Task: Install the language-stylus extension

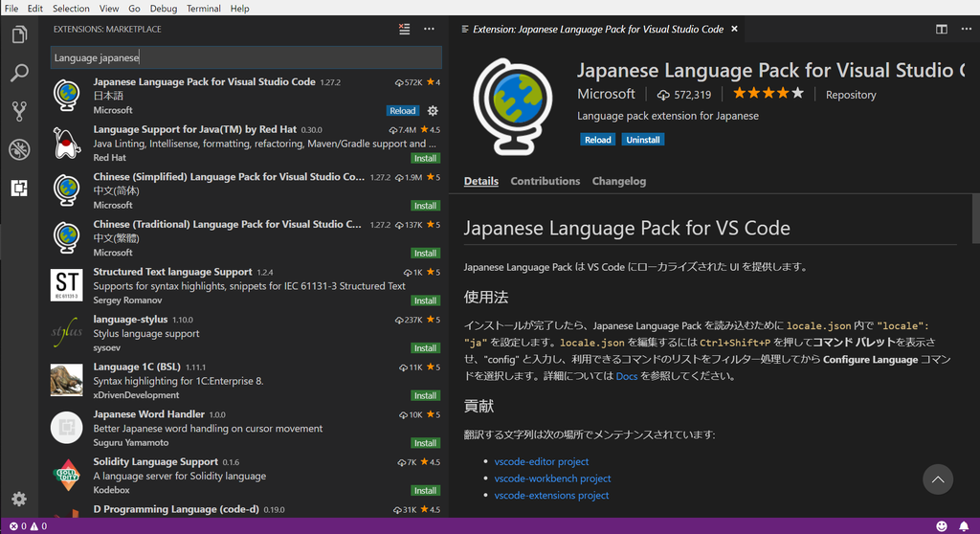Action: coord(425,348)
